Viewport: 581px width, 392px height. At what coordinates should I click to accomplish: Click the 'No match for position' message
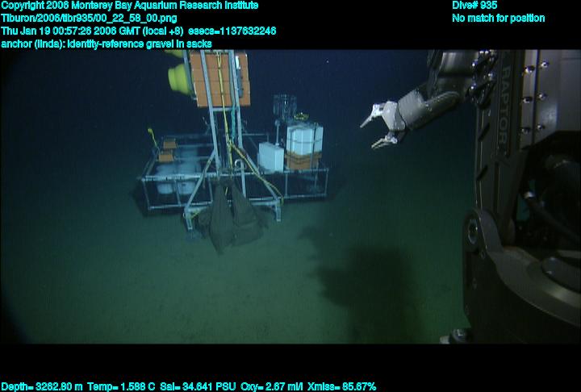[x=499, y=19]
